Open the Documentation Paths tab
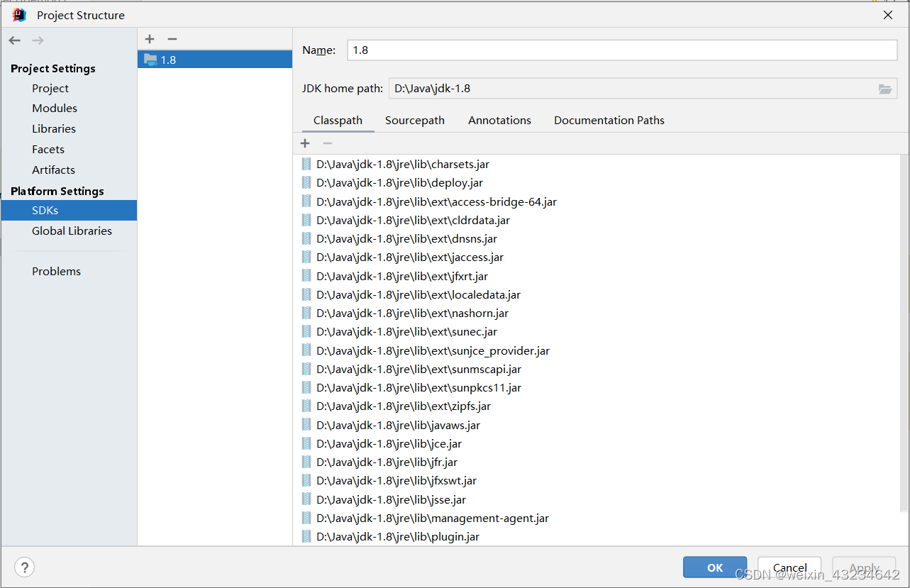Image resolution: width=910 pixels, height=588 pixels. [x=609, y=120]
